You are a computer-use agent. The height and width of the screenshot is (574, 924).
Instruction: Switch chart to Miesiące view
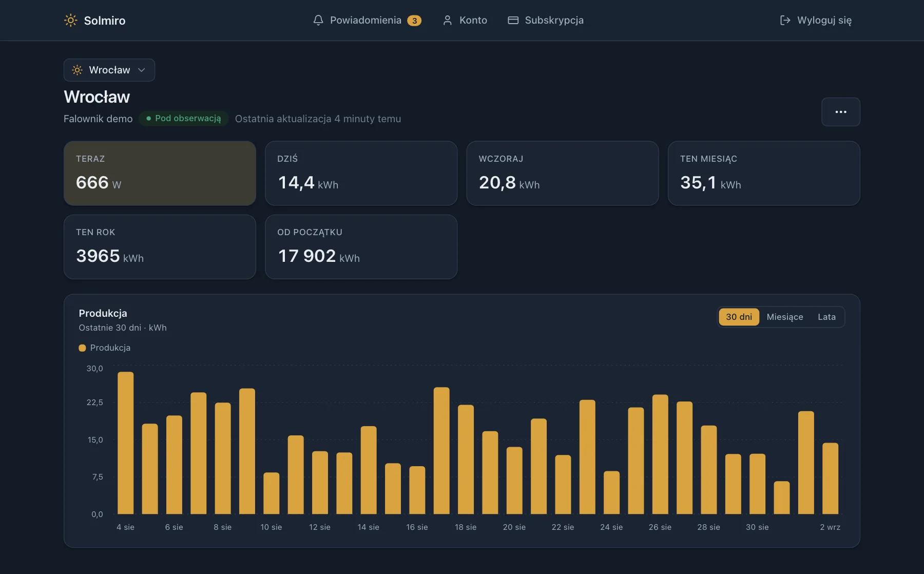[785, 317]
